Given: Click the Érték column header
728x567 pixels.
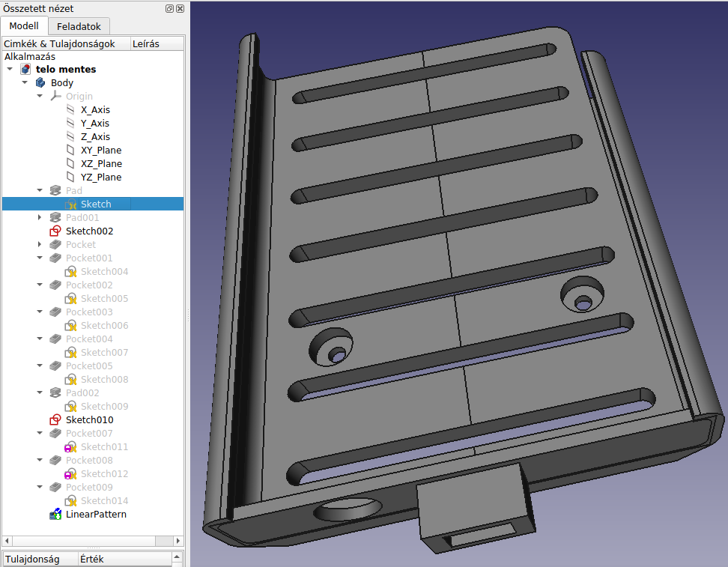Looking at the screenshot, I should point(124,559).
